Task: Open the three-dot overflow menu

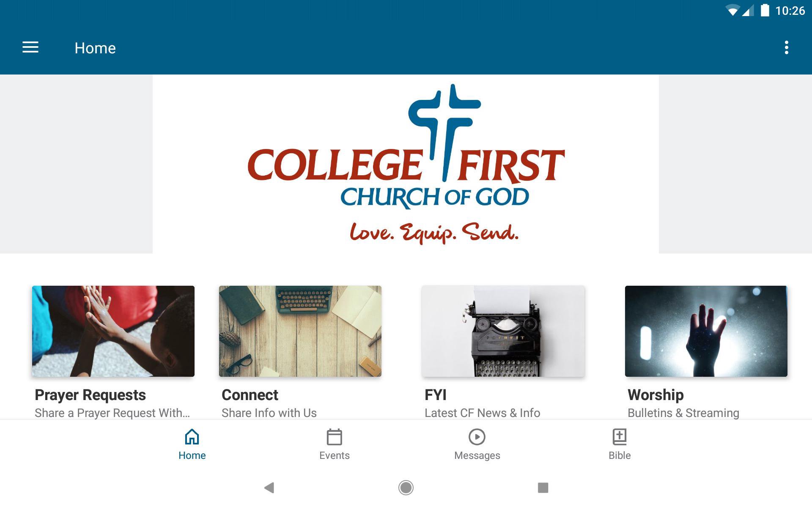Action: point(786,47)
